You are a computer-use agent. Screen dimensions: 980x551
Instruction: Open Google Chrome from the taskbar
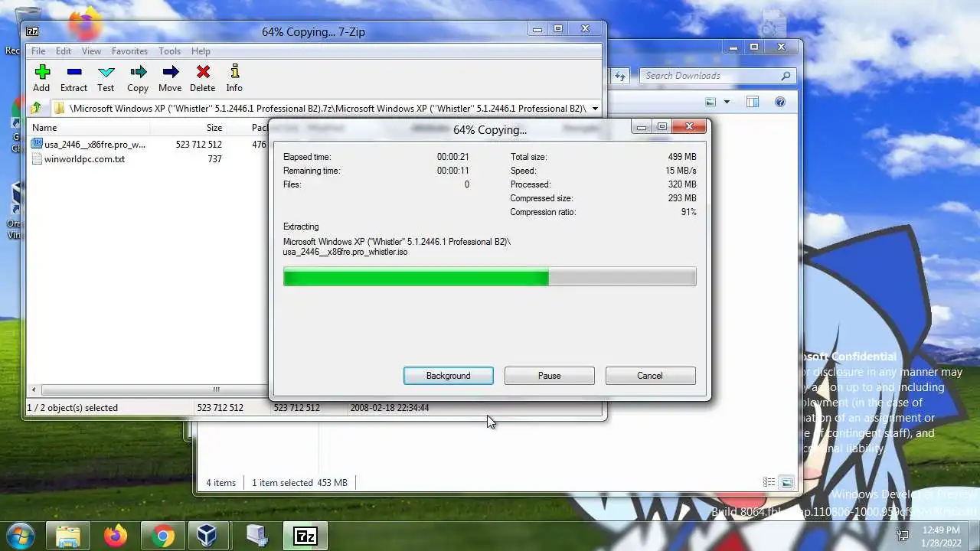click(162, 536)
